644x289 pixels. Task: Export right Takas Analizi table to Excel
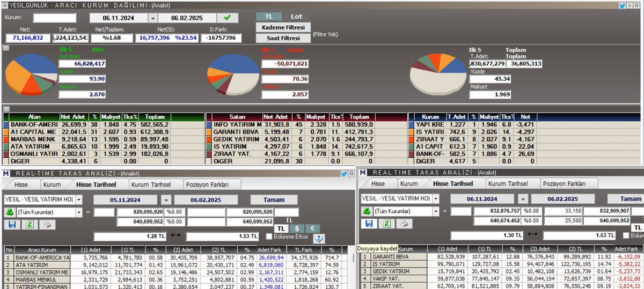coord(385,224)
